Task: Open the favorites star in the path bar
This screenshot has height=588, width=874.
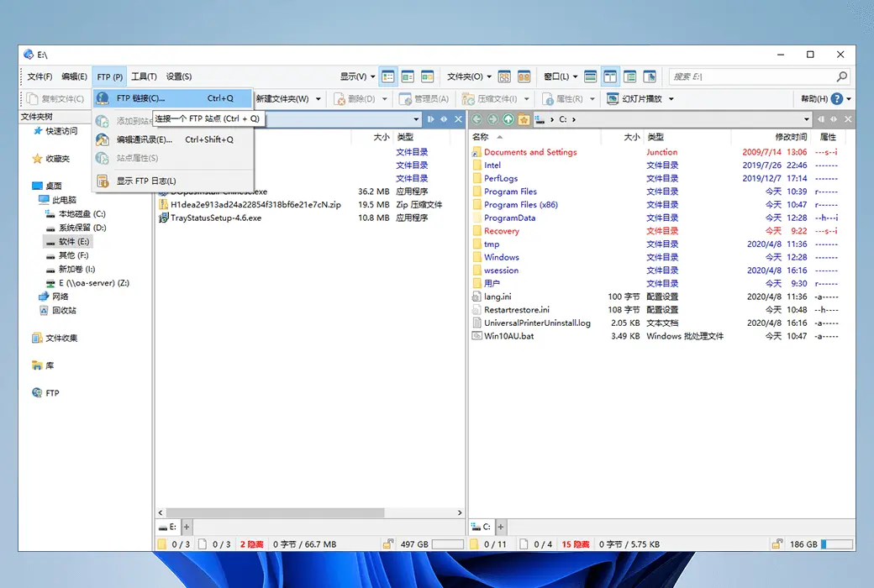Action: [524, 119]
